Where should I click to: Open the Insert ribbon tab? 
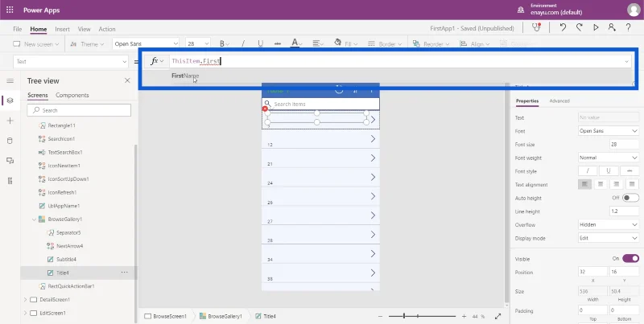[63, 29]
